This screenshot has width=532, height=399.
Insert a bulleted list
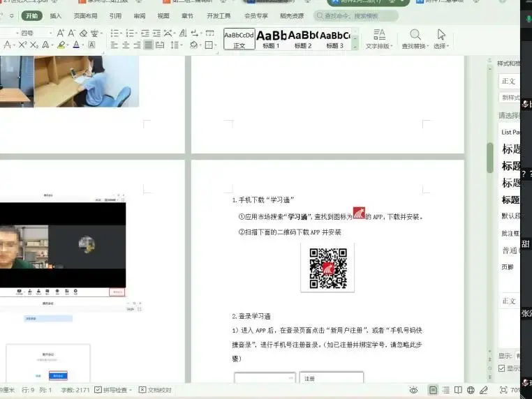(114, 33)
